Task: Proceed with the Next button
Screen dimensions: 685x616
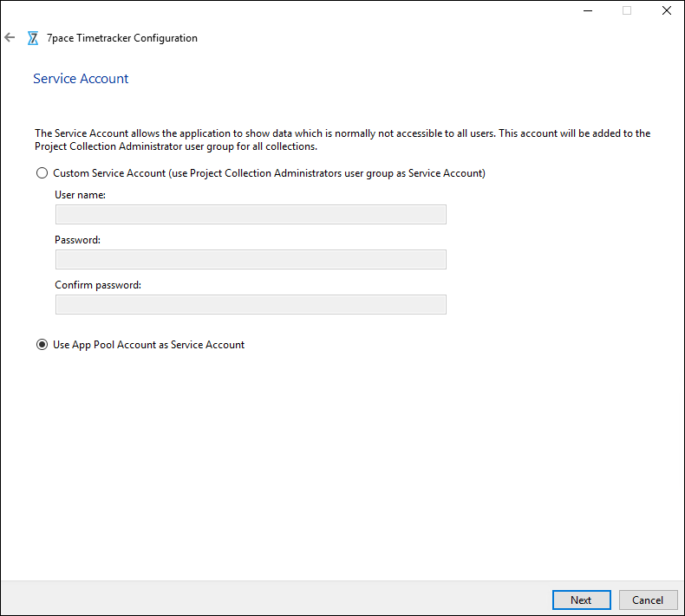Action: (582, 600)
